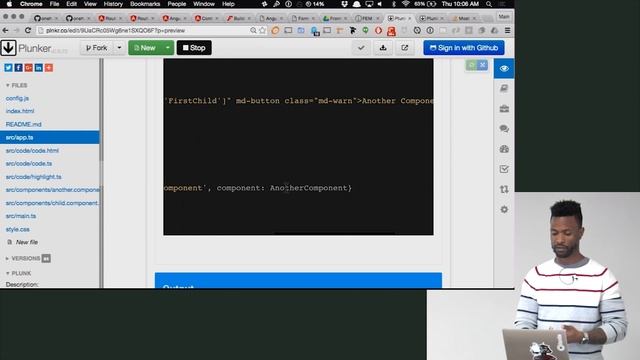Image resolution: width=640 pixels, height=360 pixels.
Task: Open index.html file
Action: [20, 111]
